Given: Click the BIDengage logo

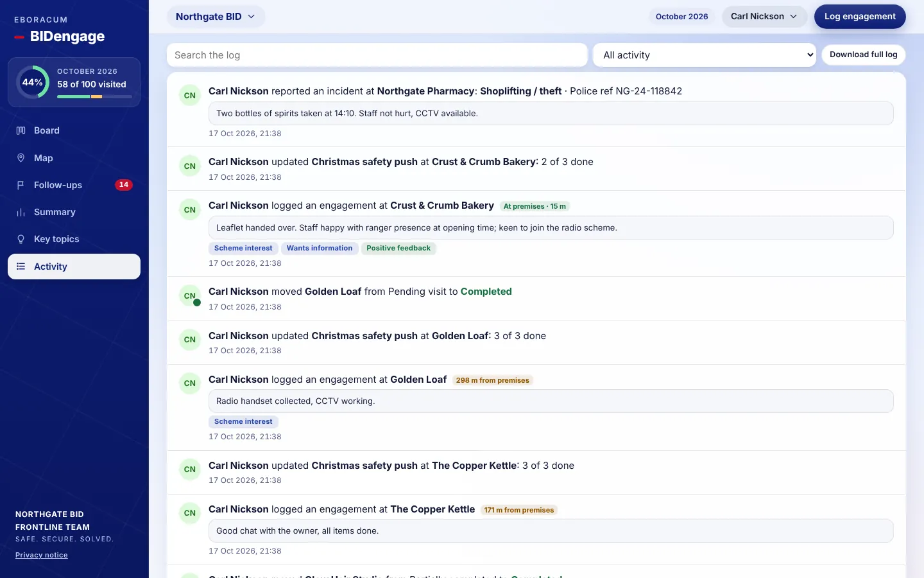Looking at the screenshot, I should [60, 37].
